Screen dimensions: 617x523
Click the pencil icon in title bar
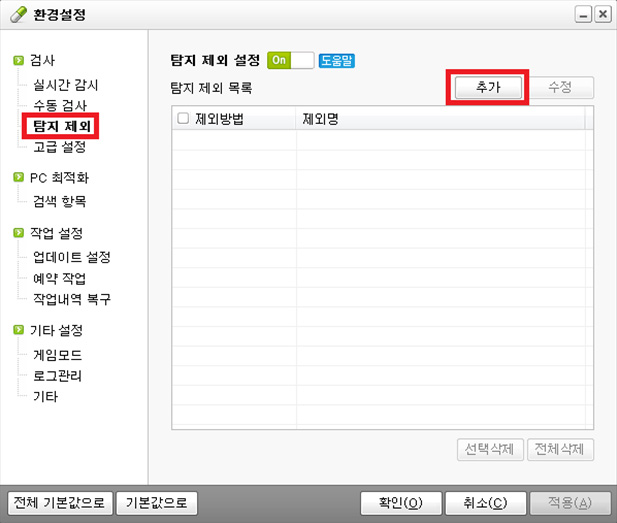point(15,14)
